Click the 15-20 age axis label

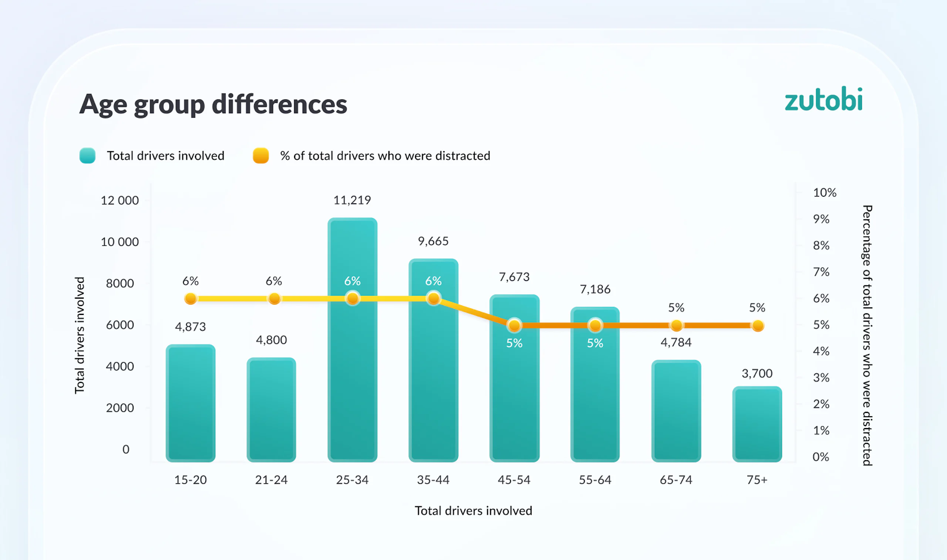(x=191, y=480)
